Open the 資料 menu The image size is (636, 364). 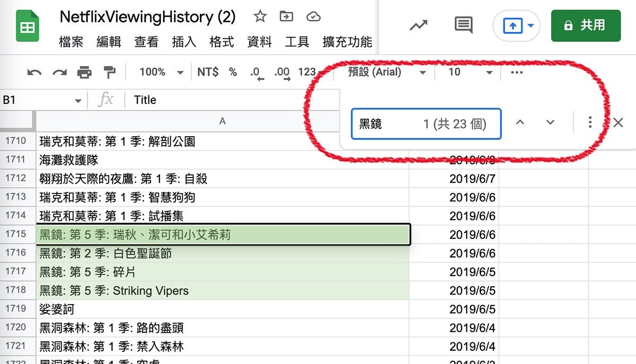coord(259,42)
